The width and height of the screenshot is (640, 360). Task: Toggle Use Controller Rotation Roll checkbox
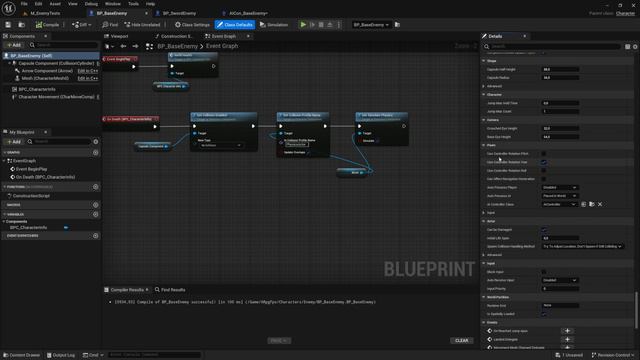[544, 171]
